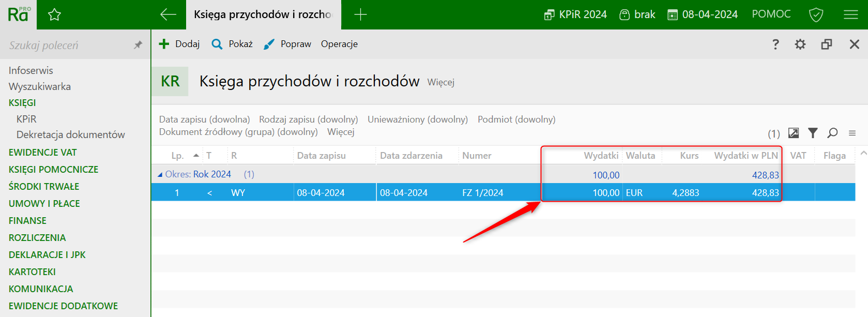Click the shield security icon
This screenshot has height=317, width=868.
816,14
